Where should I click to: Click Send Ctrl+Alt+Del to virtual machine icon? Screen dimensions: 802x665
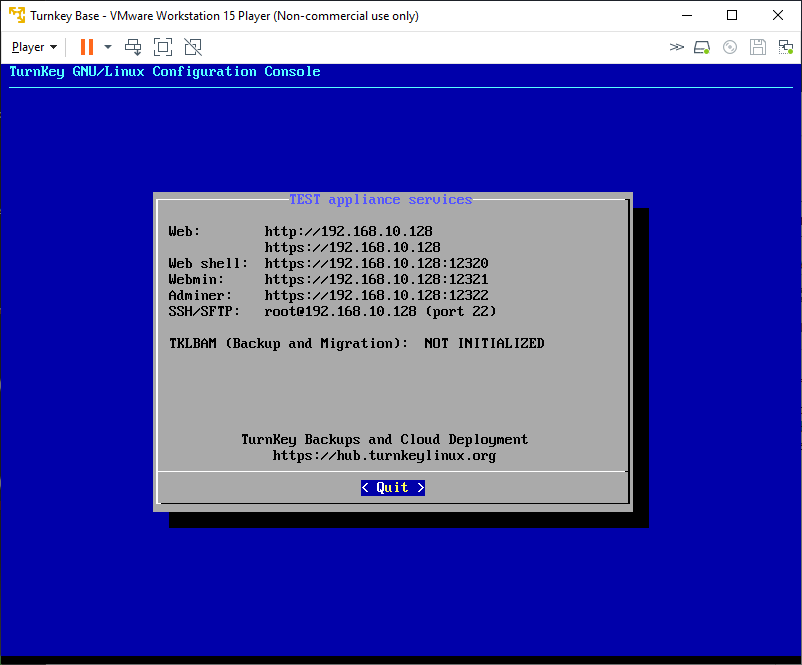[x=133, y=47]
